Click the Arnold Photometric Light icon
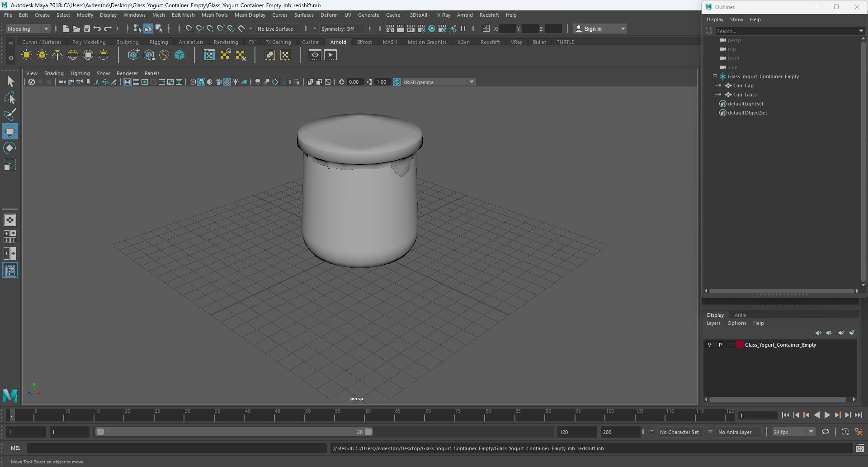Image resolution: width=868 pixels, height=467 pixels. [x=57, y=55]
